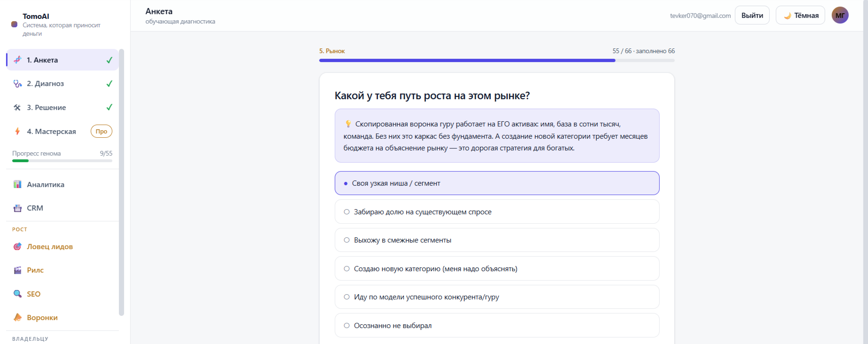
Task: Click the МГ user avatar
Action: tap(840, 16)
